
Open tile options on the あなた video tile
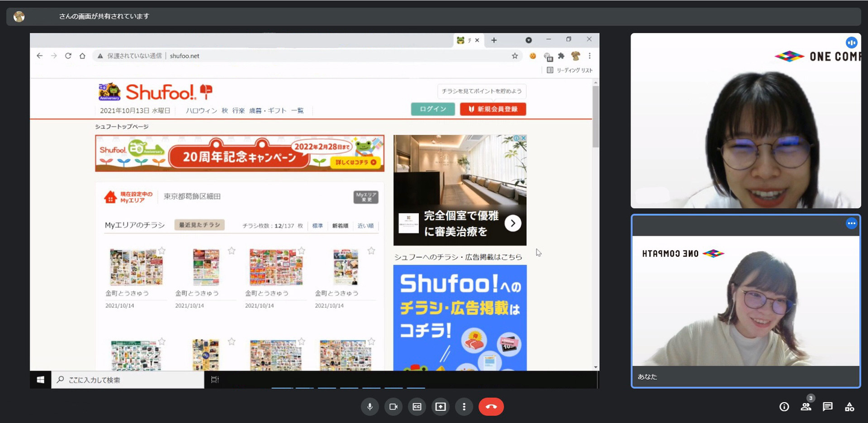coord(851,224)
